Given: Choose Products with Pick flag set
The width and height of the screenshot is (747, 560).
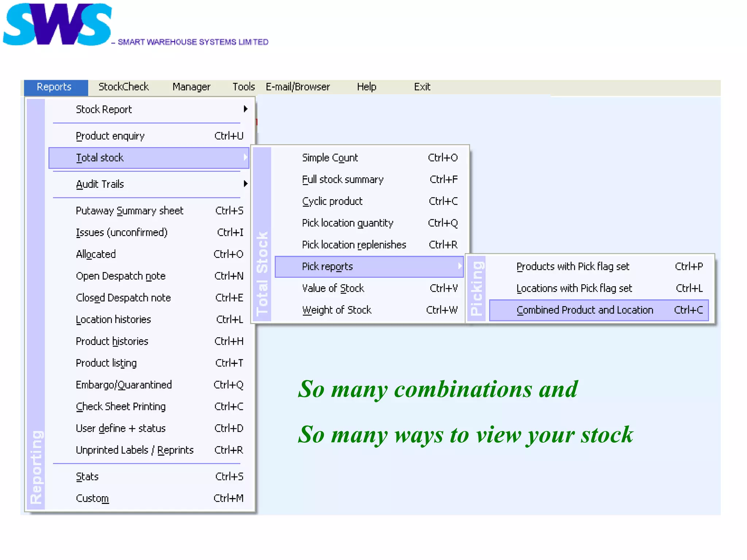Looking at the screenshot, I should (599, 267).
